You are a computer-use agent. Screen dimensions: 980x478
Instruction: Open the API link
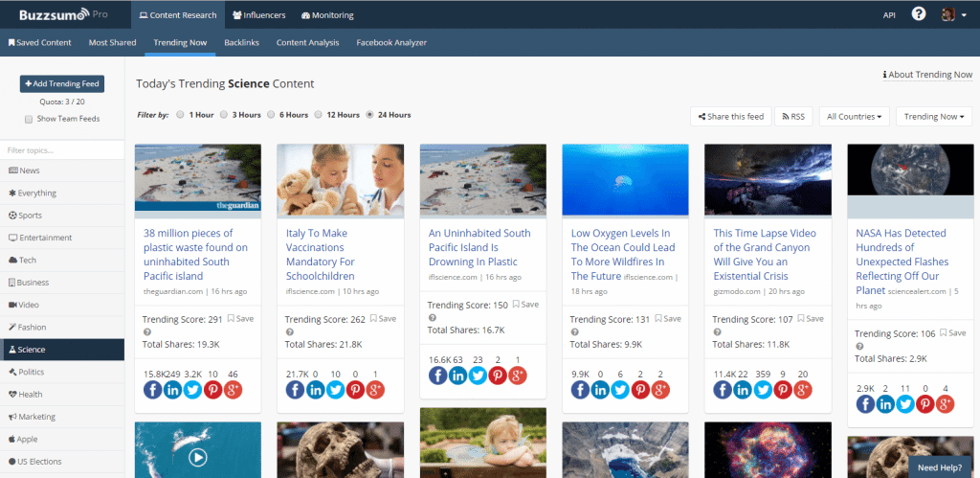click(889, 15)
